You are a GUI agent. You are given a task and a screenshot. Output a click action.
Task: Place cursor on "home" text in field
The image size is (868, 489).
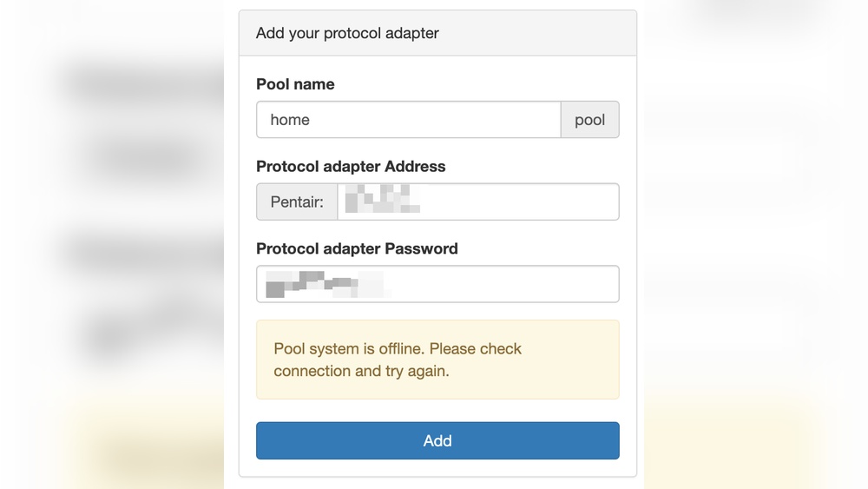pyautogui.click(x=290, y=120)
